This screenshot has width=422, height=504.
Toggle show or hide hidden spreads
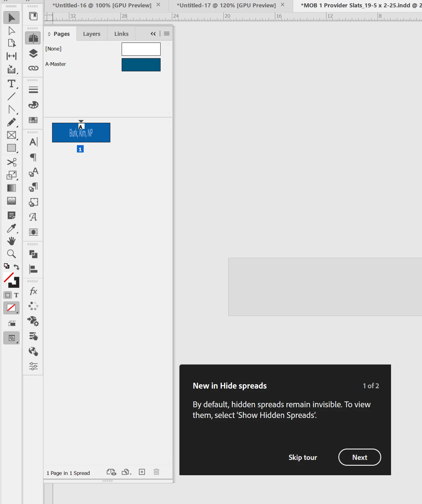[112, 472]
